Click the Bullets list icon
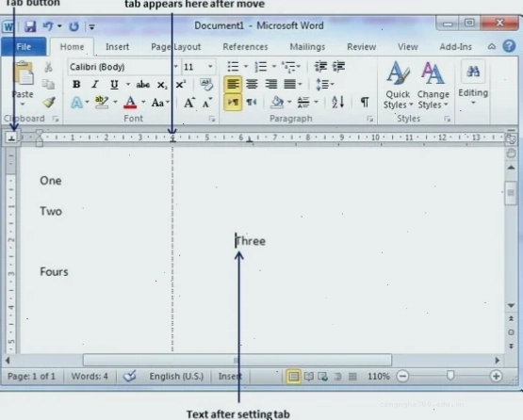Screen dimensions: 523x420 pos(233,66)
